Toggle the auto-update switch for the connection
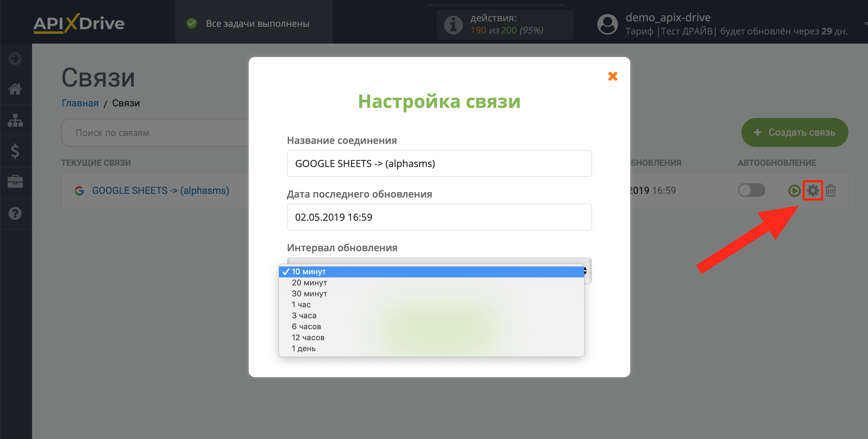Screen dimensions: 868x439 (751, 191)
